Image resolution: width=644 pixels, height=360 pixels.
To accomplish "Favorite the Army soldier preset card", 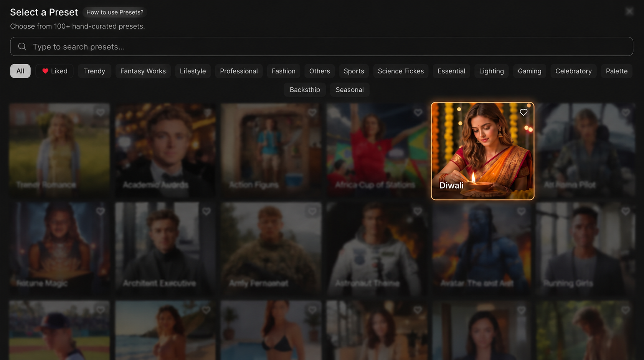I will [312, 211].
